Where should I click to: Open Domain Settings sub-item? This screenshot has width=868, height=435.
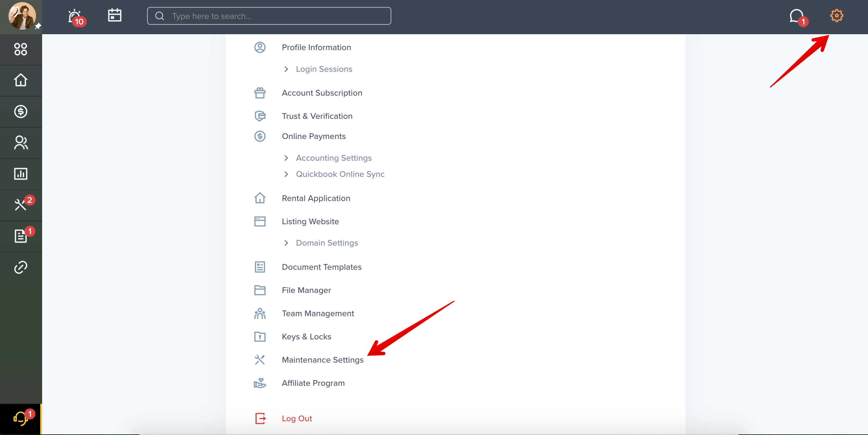[327, 243]
